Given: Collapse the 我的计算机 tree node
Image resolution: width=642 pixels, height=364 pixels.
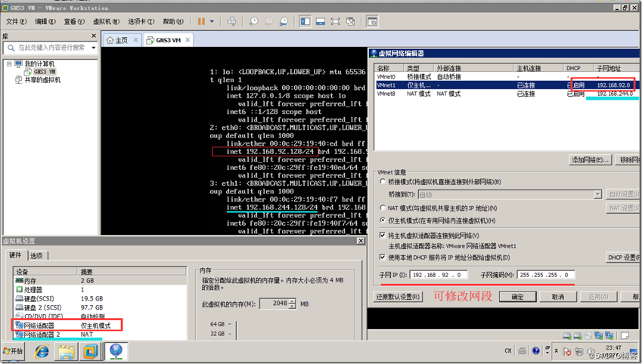Looking at the screenshot, I should pyautogui.click(x=9, y=63).
